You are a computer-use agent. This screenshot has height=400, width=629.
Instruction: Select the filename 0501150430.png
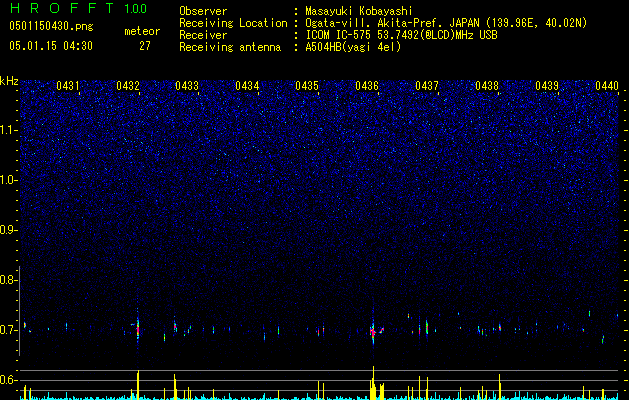(51, 26)
